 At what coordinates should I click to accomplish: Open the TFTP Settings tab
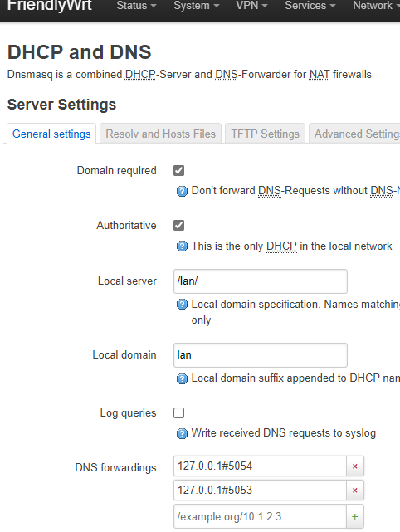265,134
